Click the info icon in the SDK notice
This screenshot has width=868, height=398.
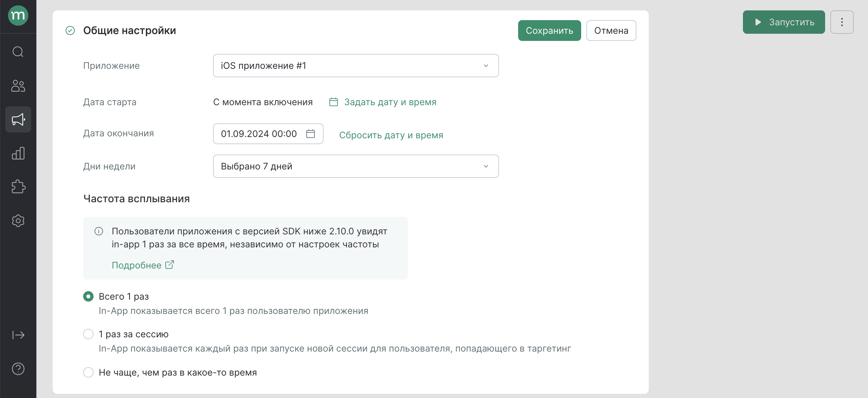(99, 231)
